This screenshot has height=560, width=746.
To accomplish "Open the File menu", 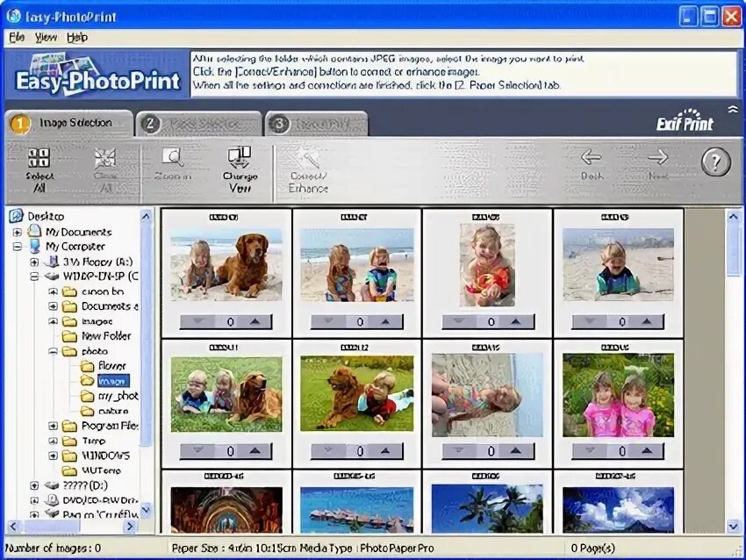I will point(17,37).
